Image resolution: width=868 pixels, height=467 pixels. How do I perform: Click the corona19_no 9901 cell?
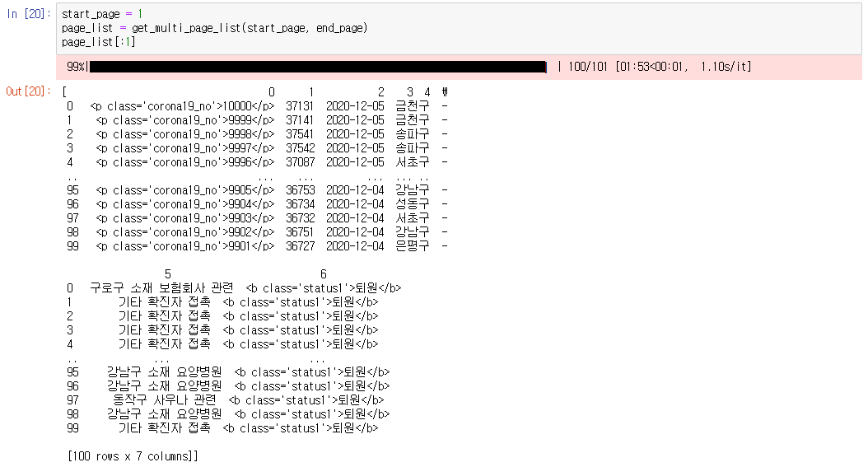[x=185, y=246]
